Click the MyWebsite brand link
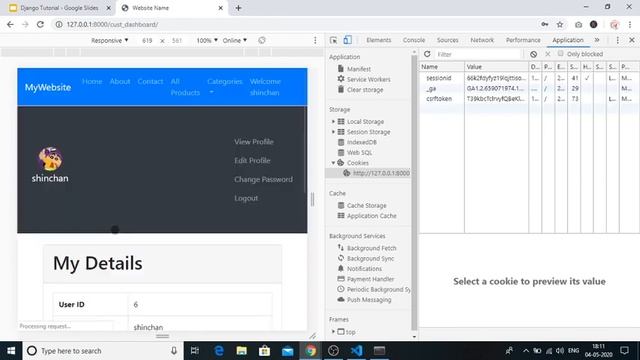 pyautogui.click(x=48, y=87)
